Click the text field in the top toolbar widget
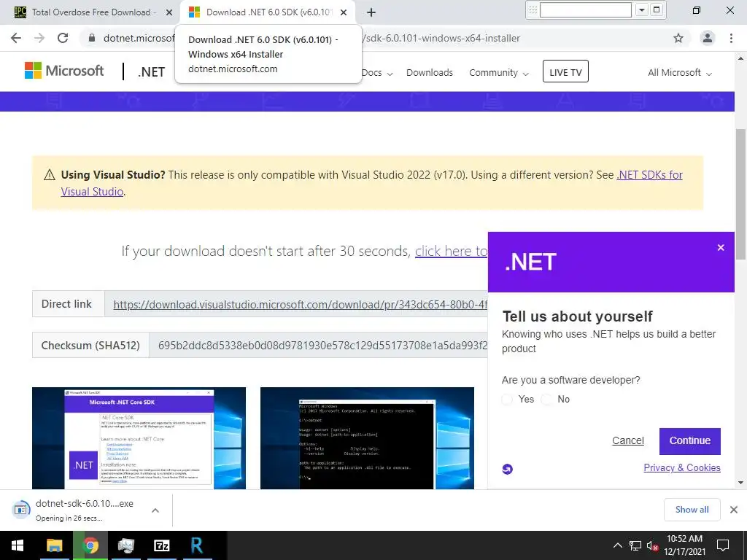The height and width of the screenshot is (560, 747). (x=586, y=9)
